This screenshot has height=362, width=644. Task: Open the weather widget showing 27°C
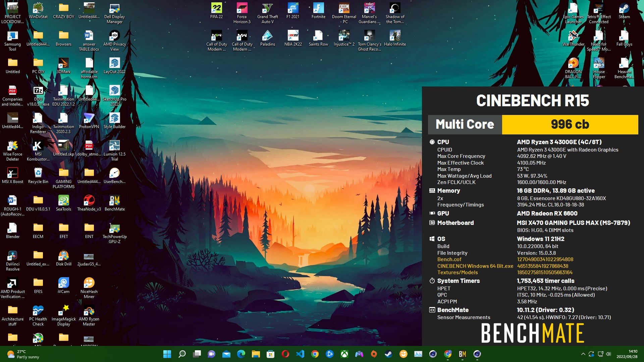[x=23, y=354]
